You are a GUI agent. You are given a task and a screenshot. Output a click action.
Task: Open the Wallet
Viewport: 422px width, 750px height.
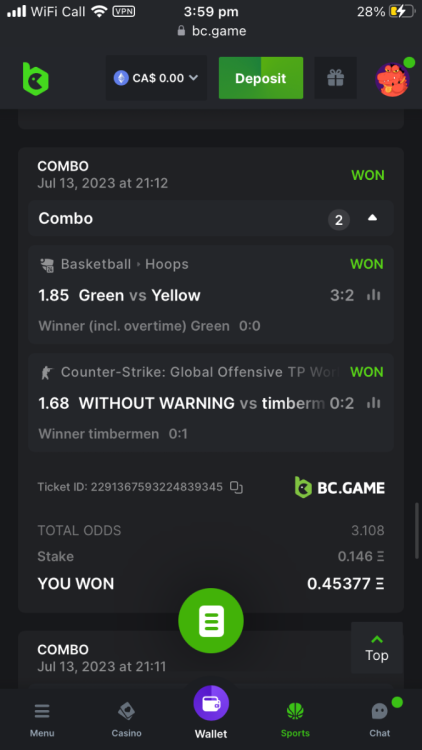click(x=211, y=712)
